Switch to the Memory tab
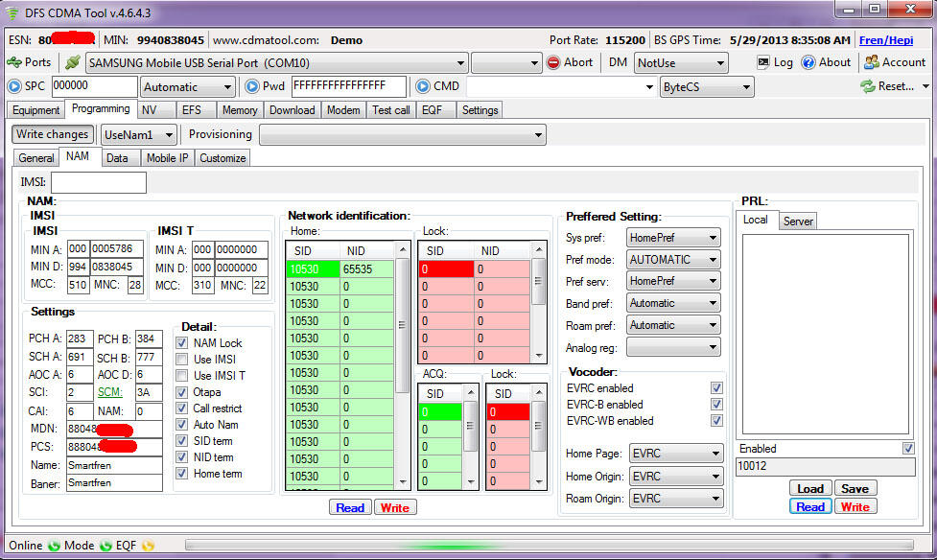This screenshot has width=937, height=560. pyautogui.click(x=240, y=110)
